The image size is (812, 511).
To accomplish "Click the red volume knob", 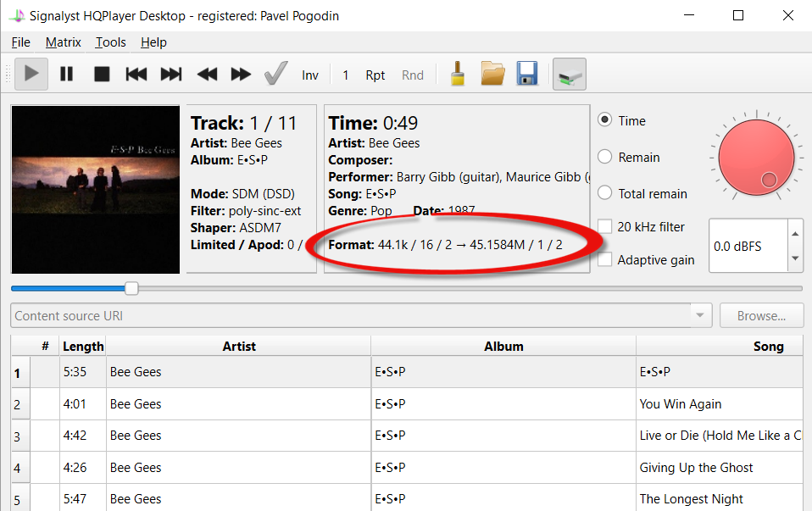I will (x=756, y=158).
